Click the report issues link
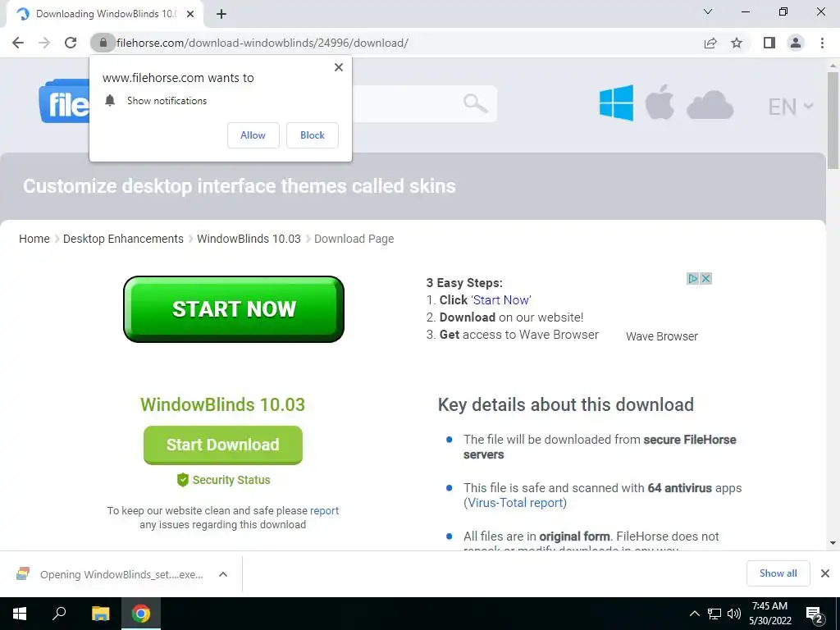The height and width of the screenshot is (630, 840). [325, 510]
